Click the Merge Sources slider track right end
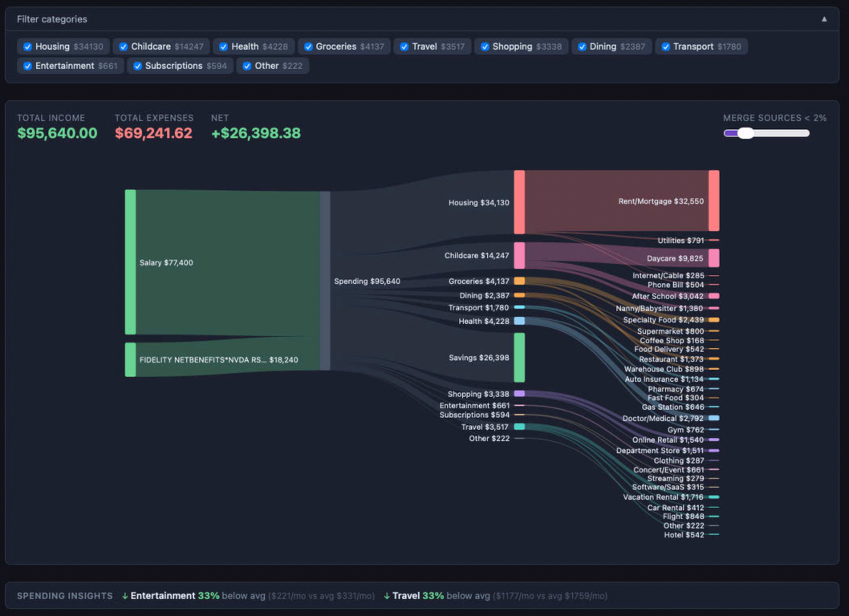The image size is (849, 616). coord(806,133)
